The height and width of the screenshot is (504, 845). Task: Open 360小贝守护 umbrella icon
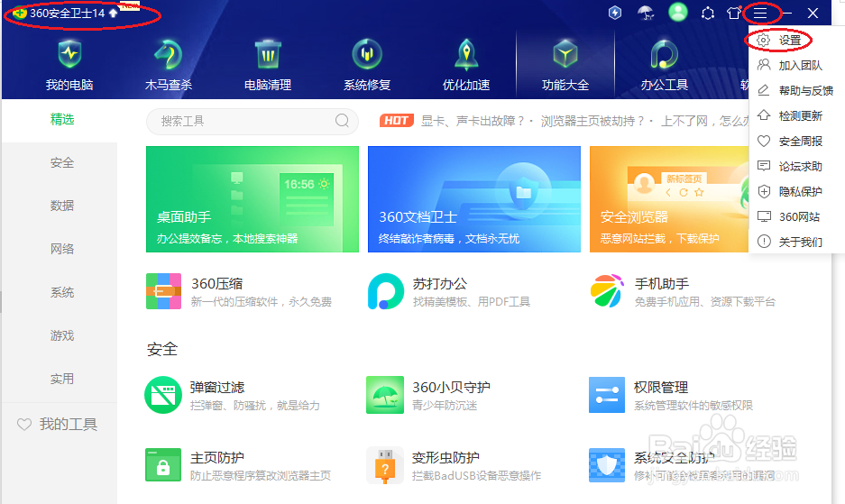pyautogui.click(x=385, y=395)
